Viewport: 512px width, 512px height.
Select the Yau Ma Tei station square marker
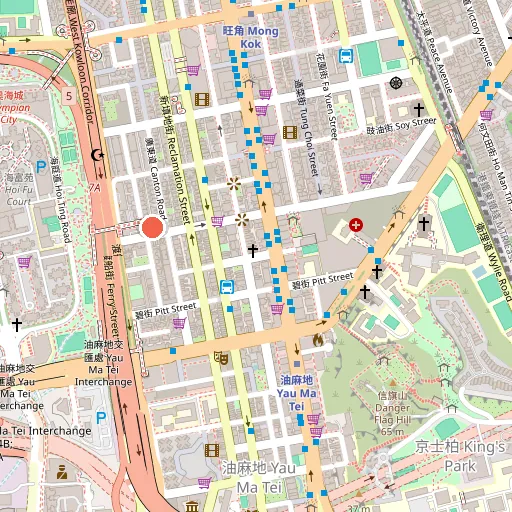tap(297, 364)
